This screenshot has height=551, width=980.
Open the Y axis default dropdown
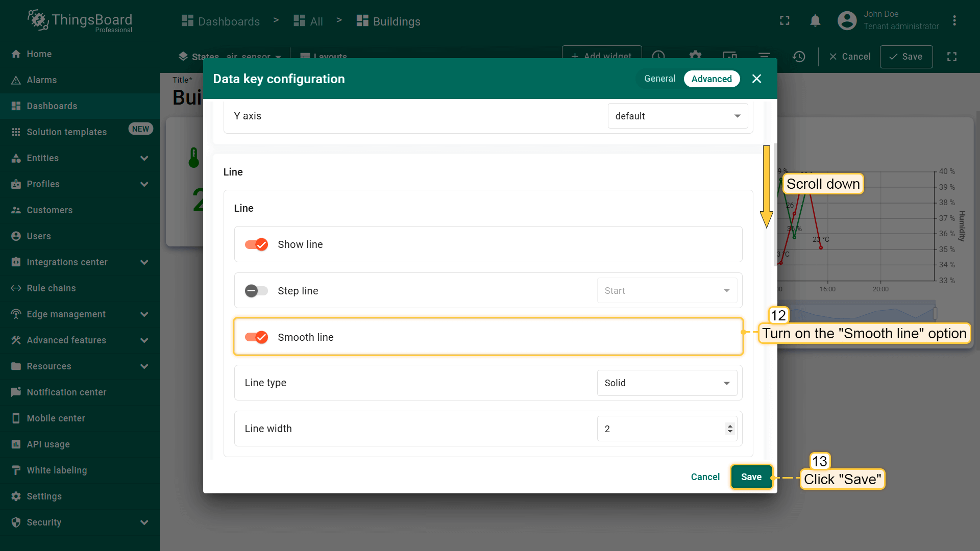[x=677, y=116]
